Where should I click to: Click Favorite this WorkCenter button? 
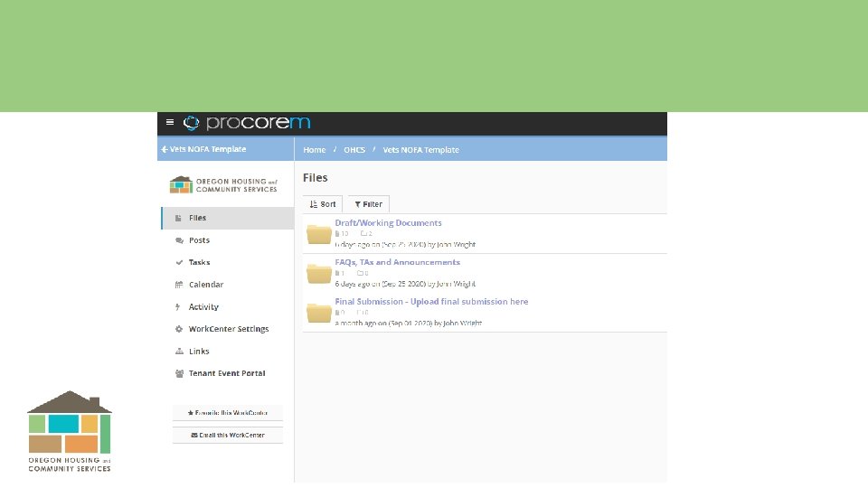click(x=228, y=413)
